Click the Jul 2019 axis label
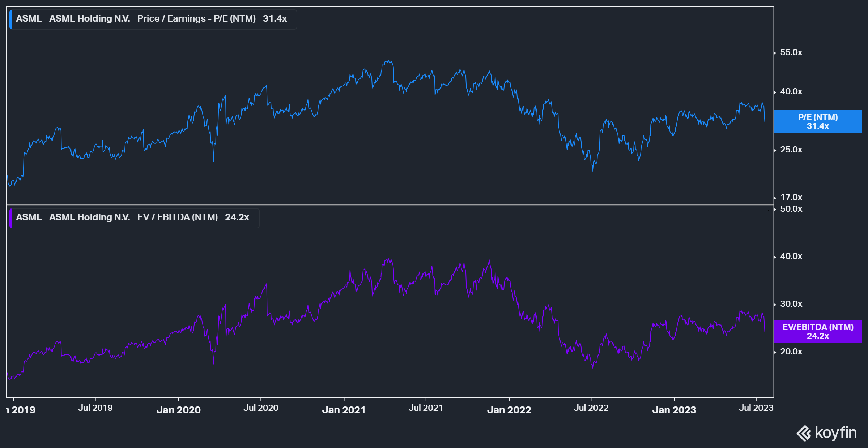 (x=95, y=408)
